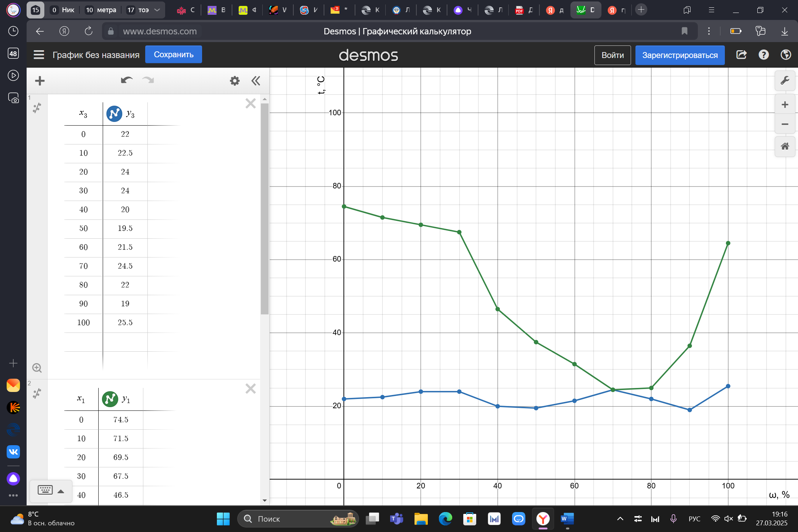
Task: Switch to the Ник tab
Action: [x=63, y=10]
